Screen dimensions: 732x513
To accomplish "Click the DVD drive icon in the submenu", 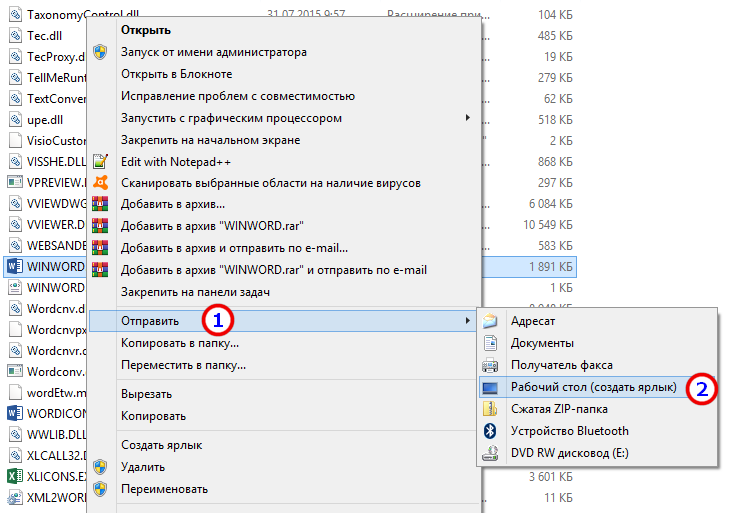I will coord(490,453).
